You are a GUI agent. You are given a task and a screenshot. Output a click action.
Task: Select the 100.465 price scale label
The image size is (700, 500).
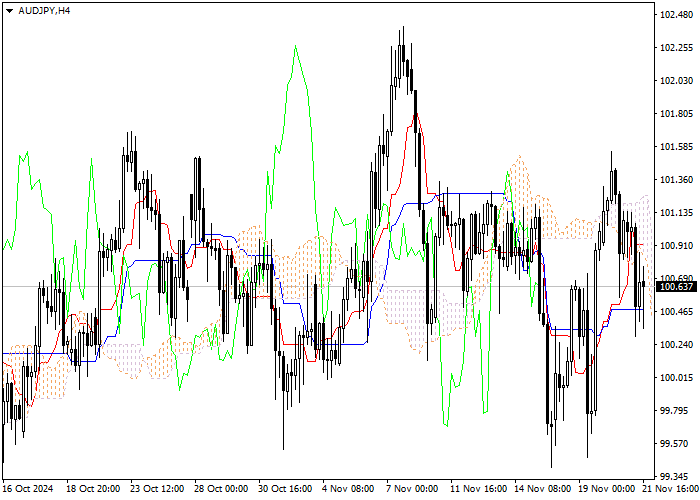point(676,312)
